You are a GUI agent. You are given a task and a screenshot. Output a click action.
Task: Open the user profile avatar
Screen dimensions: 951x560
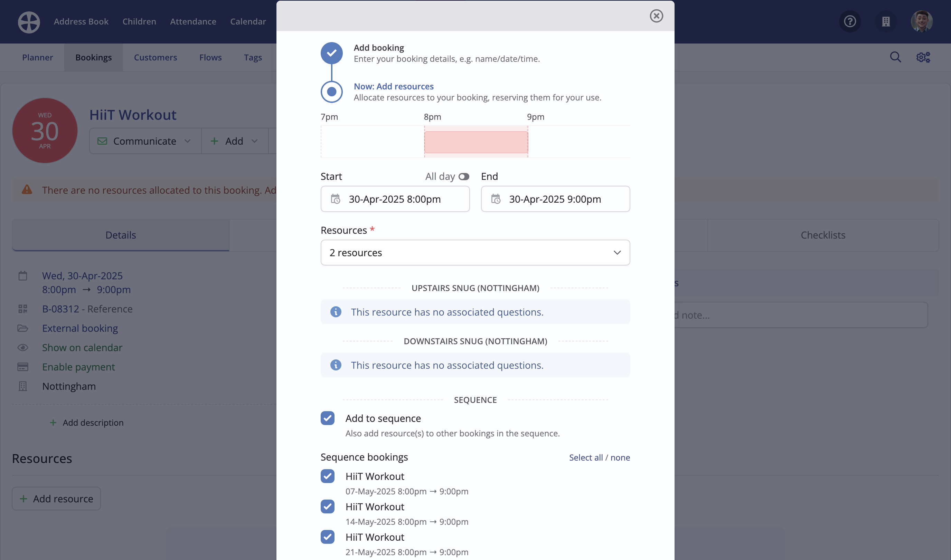click(922, 21)
